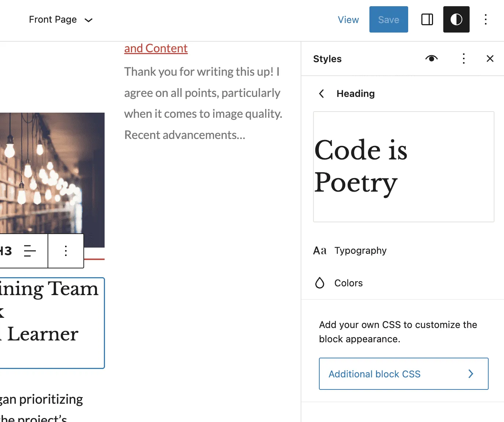This screenshot has width=504, height=422.
Task: Open the Front Page template dropdown
Action: 61,19
